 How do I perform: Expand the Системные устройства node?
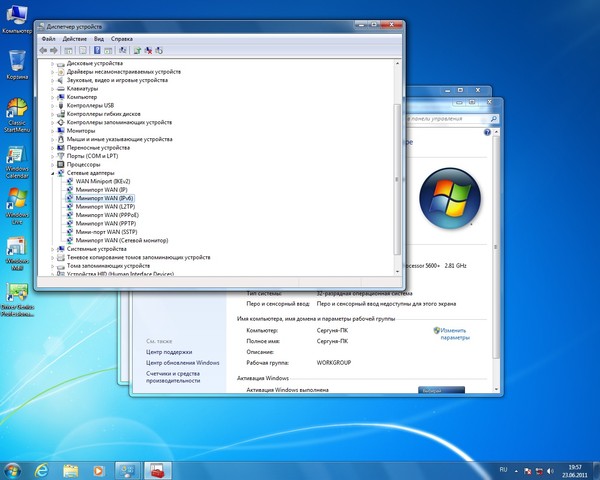[53, 249]
